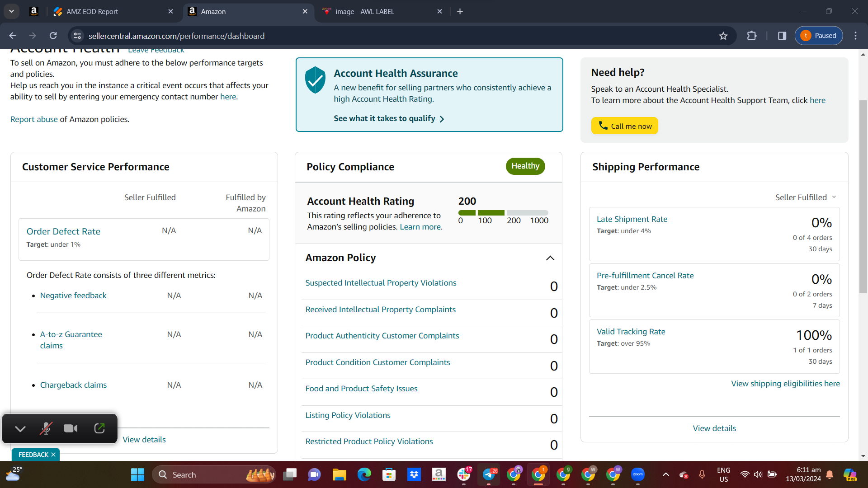The image size is (868, 488).
Task: Select the pinned Amazon tab
Action: coord(33,11)
